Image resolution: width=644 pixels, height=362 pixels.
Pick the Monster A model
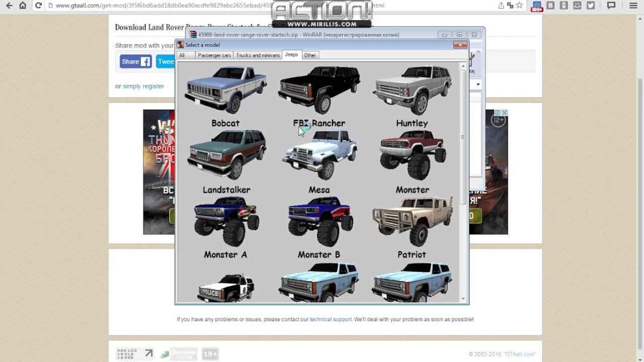(226, 221)
